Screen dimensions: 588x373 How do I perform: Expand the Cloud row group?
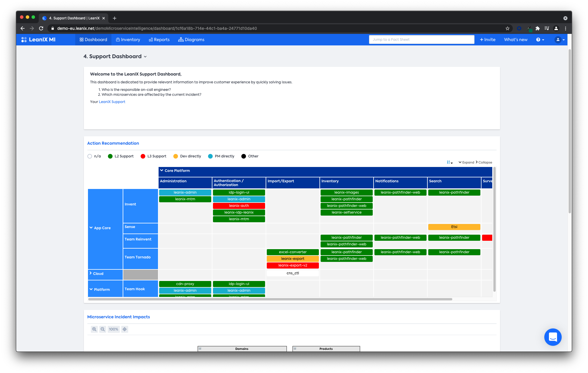pyautogui.click(x=91, y=273)
